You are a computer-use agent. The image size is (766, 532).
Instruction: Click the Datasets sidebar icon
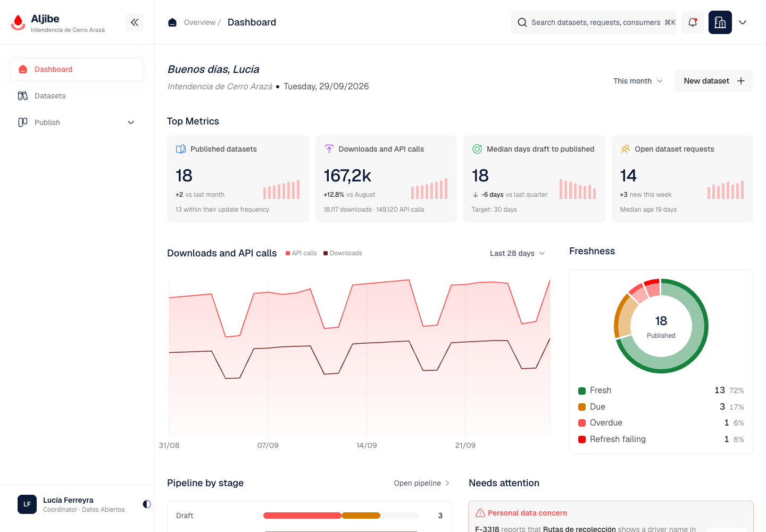23,96
